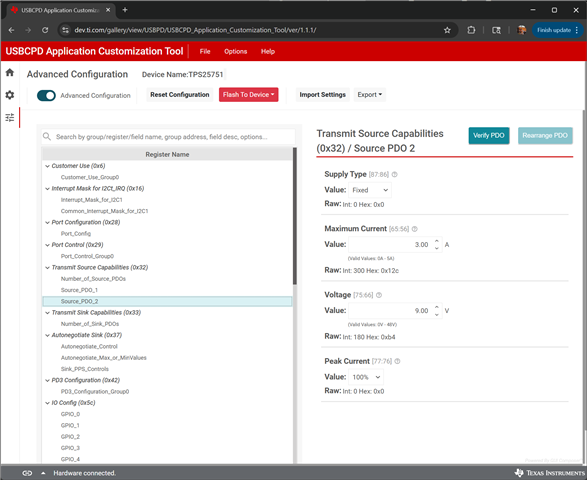This screenshot has height=480, width=587.
Task: Open the Help menu
Action: [x=268, y=51]
